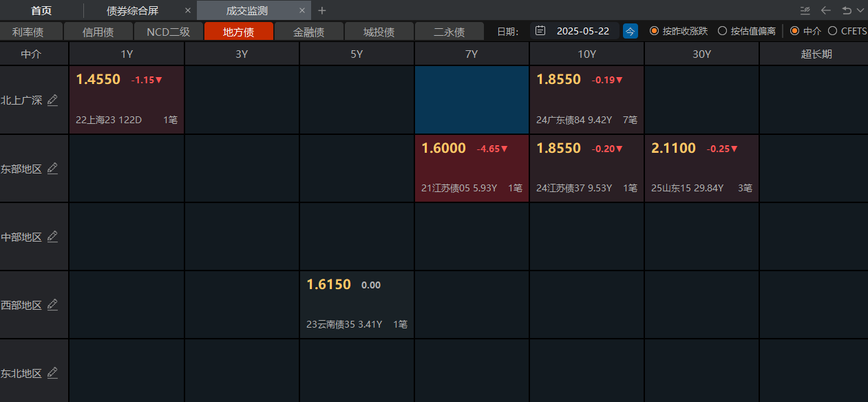The width and height of the screenshot is (868, 402).
Task: Click the edit pencil beside 西部地区
Action: click(x=52, y=304)
